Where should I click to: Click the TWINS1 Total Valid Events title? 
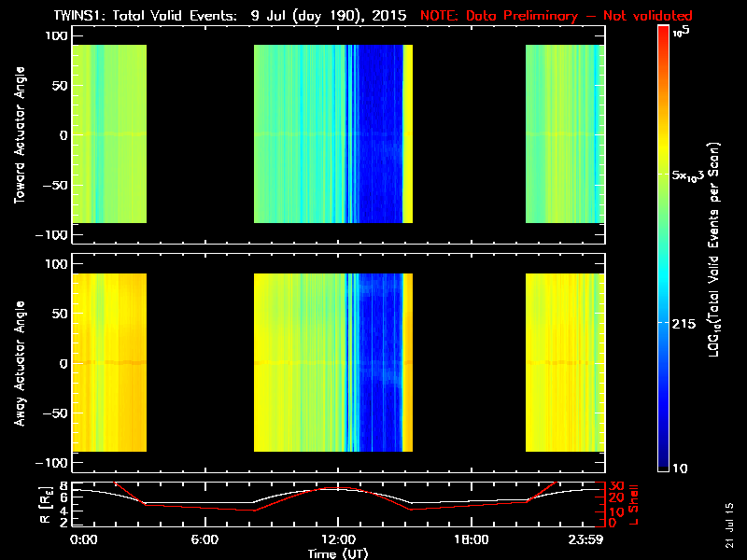tap(210, 16)
